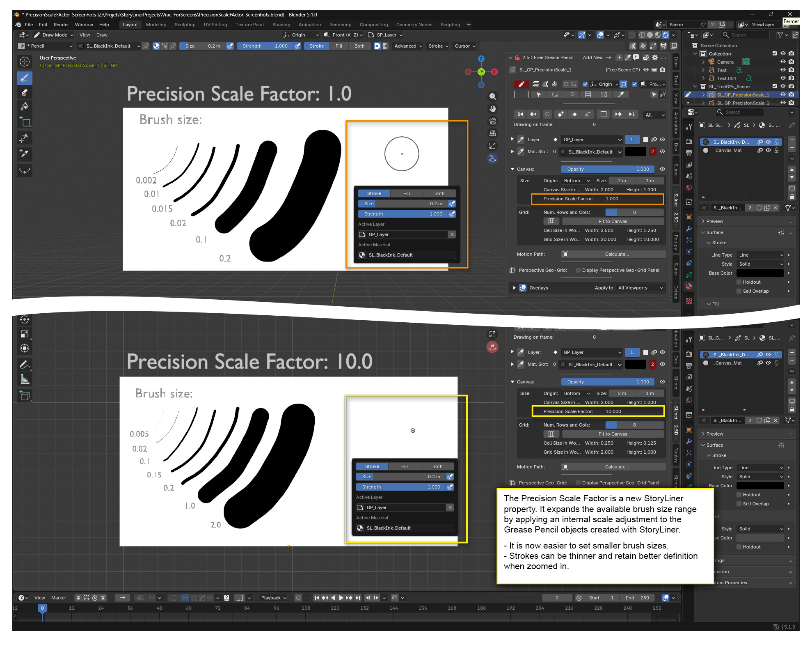Hide the Camera object in outliner
Viewport: 812px width, 645px height.
(x=783, y=62)
